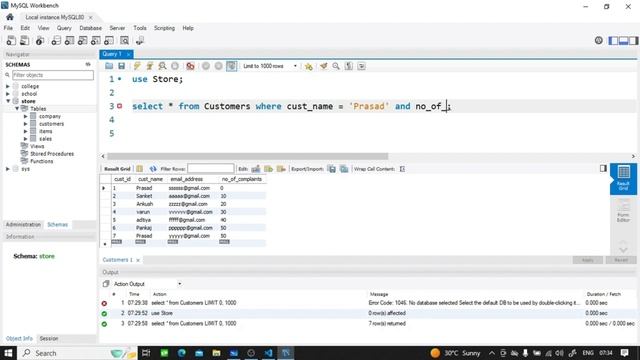Open the File menu
640x360 pixels.
[x=8, y=28]
